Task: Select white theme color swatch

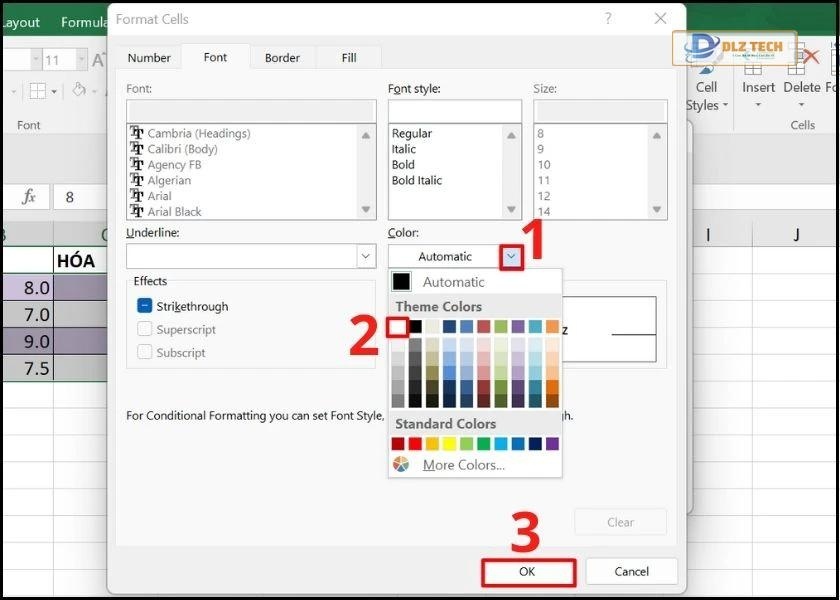Action: 398,327
